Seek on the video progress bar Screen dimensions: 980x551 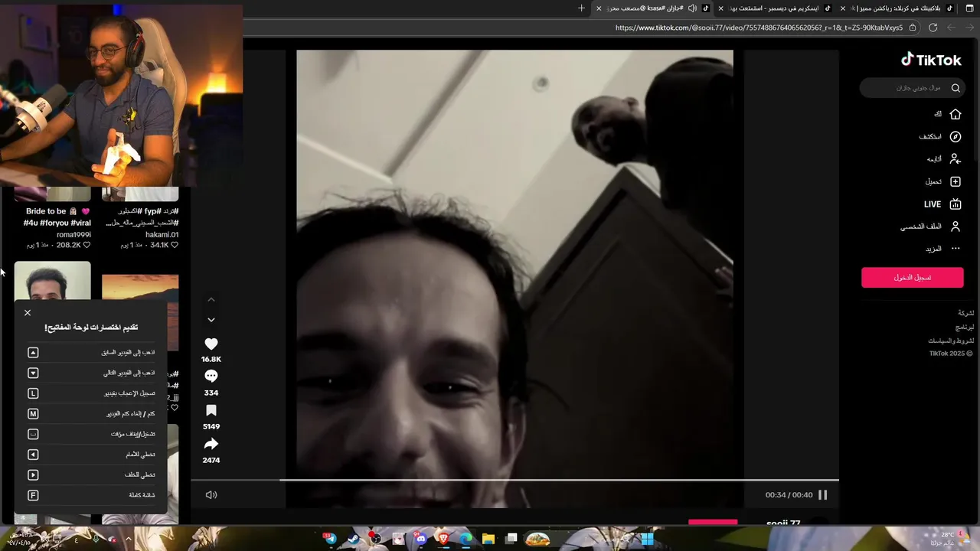point(514,480)
